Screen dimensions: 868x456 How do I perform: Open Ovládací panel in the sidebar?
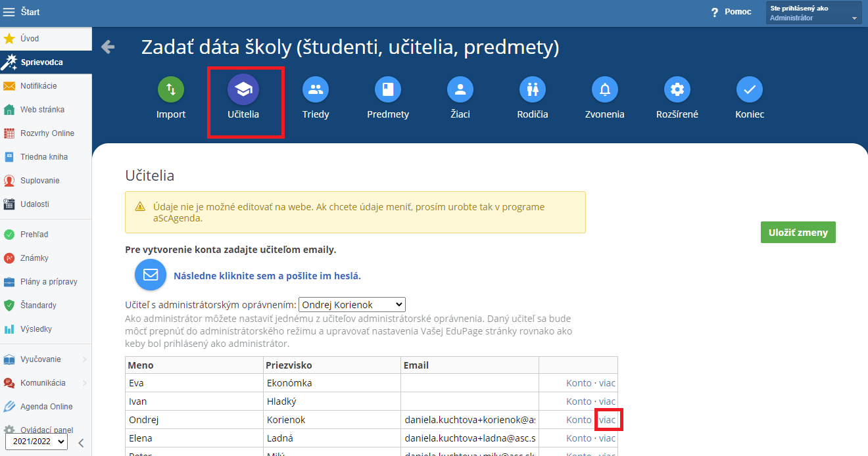(46, 430)
